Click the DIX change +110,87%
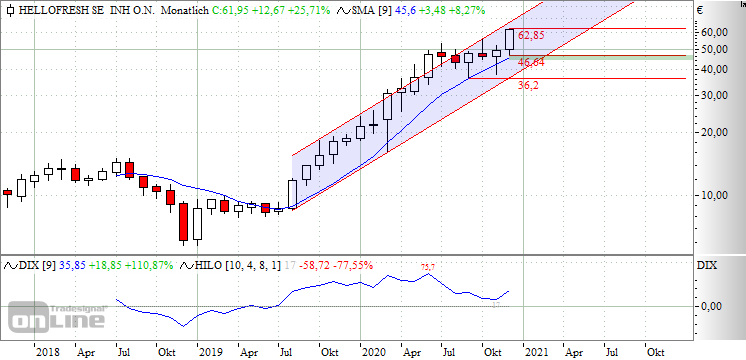The height and width of the screenshot is (360, 746). click(149, 265)
